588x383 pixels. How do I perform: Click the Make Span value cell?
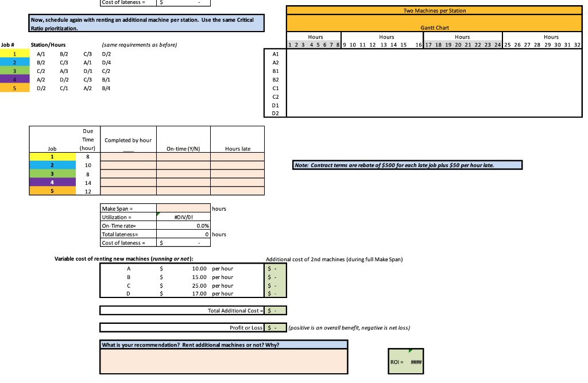click(x=184, y=208)
